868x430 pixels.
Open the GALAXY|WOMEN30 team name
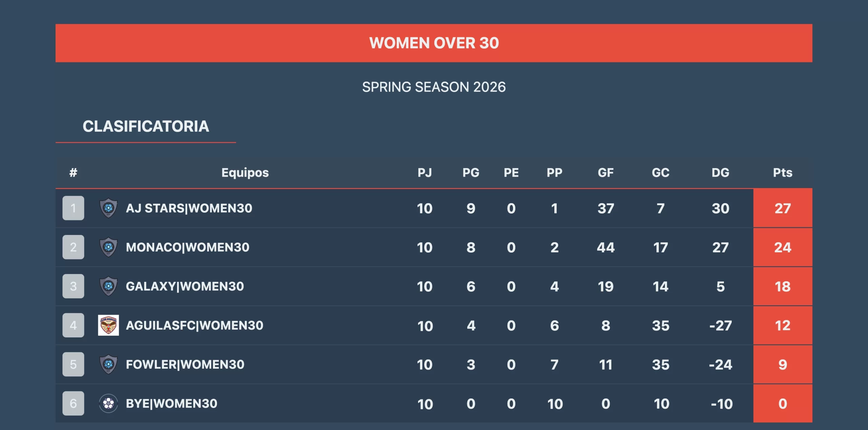pos(185,286)
